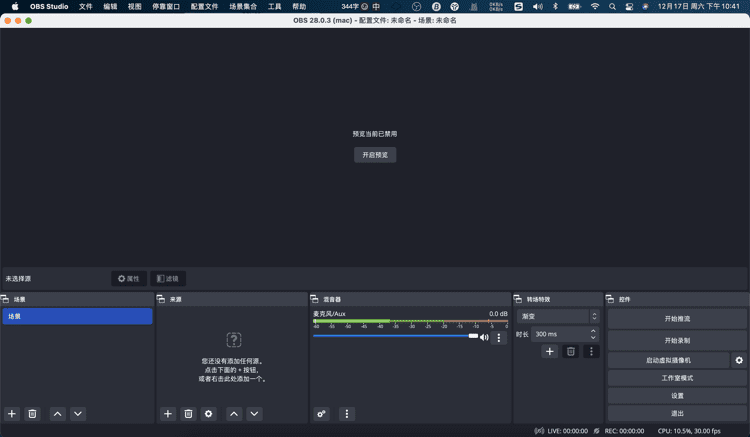Open the Apple menu

tap(15, 6)
